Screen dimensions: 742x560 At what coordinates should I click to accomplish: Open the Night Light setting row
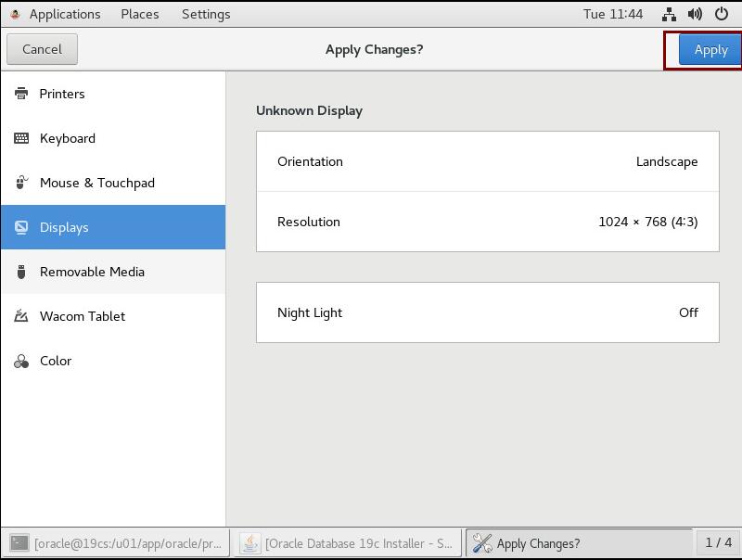pyautogui.click(x=487, y=312)
